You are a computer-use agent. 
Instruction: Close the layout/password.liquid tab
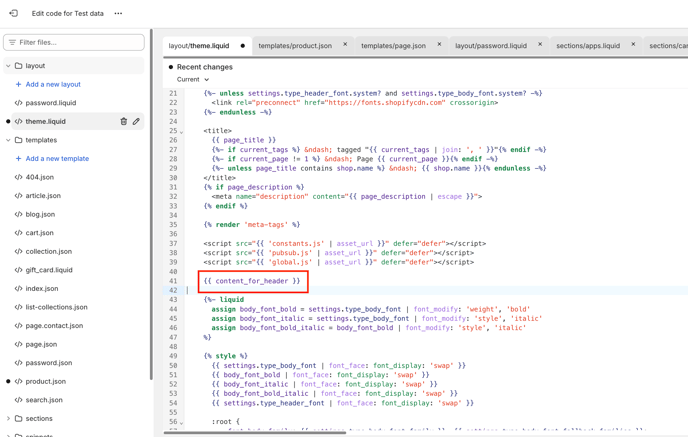[540, 44]
